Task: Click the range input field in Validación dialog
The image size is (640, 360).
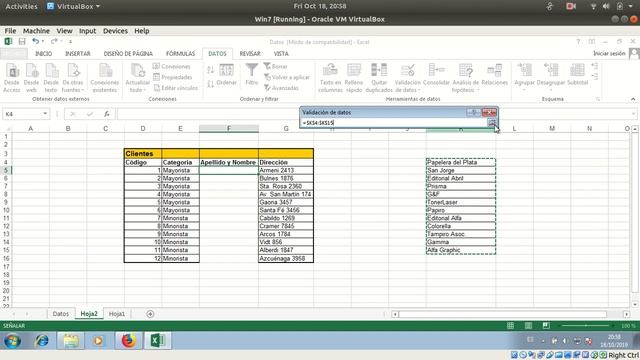Action: [394, 122]
